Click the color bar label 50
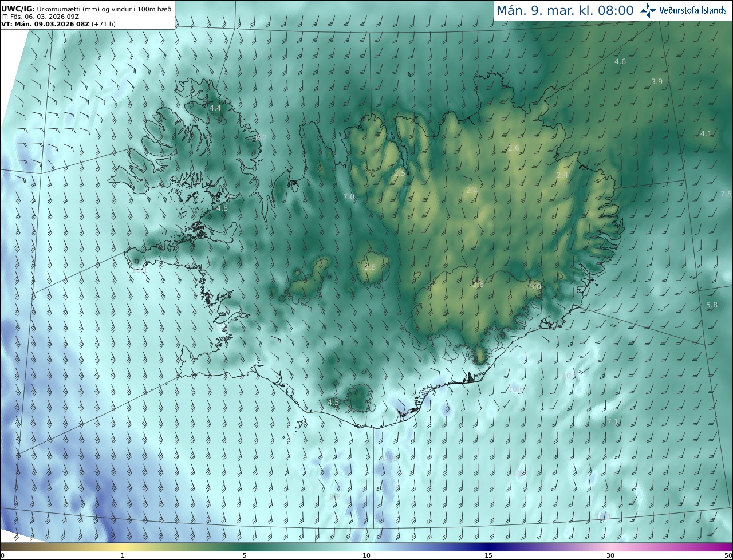The height and width of the screenshot is (560, 733). [x=728, y=555]
